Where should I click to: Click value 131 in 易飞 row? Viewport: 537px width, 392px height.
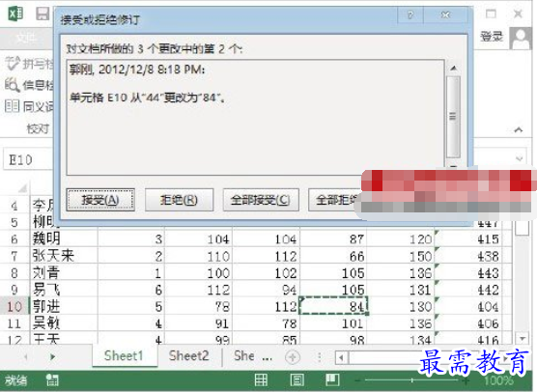tap(401, 290)
